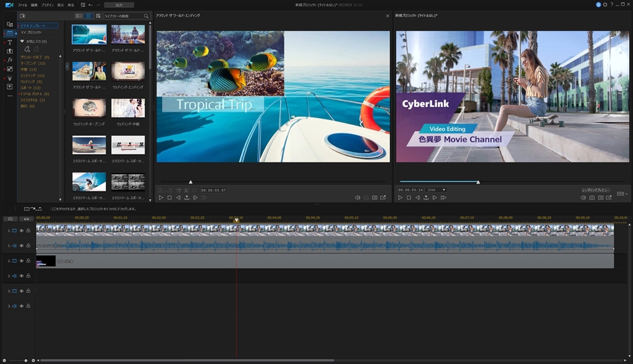Switch library to large icon grid view

coord(88,15)
